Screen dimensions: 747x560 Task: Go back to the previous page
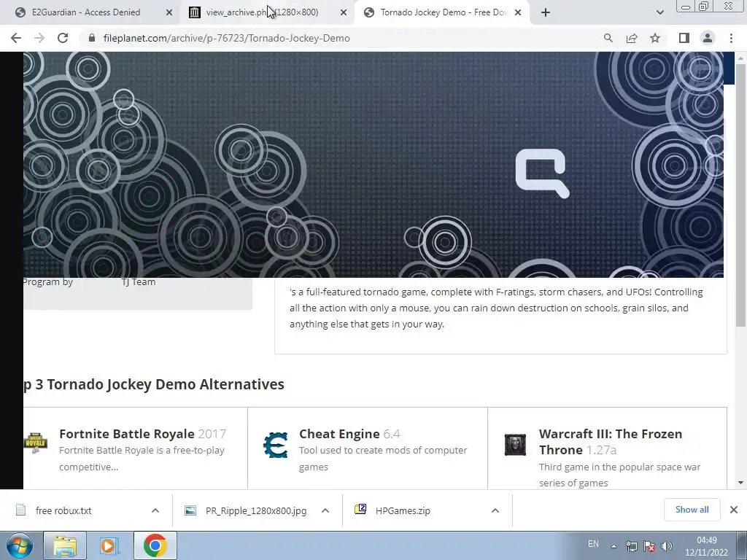click(16, 38)
